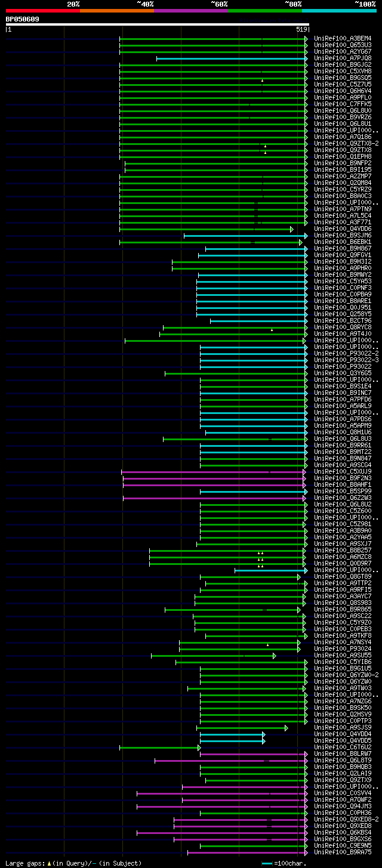Open hit UniRef100_A6MZC8
382x868 pixels.
click(343, 557)
